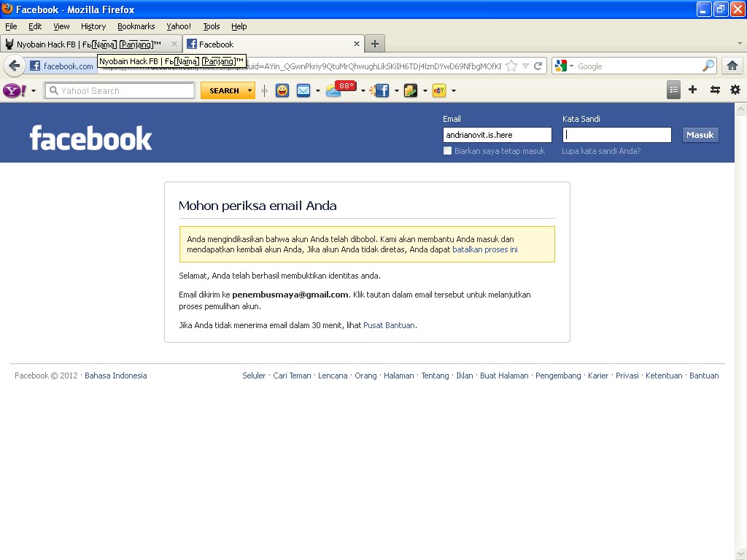Open the Tools menu
The height and width of the screenshot is (560, 747).
[x=212, y=26]
